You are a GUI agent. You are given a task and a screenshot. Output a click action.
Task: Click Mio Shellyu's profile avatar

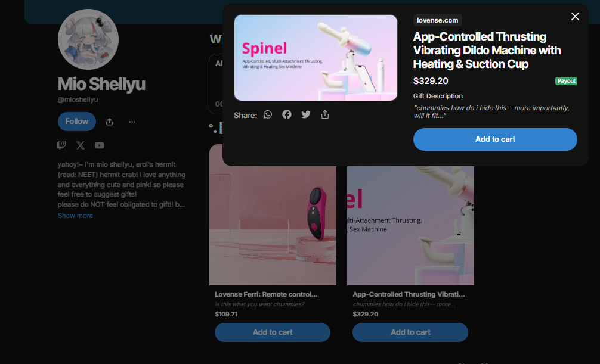click(88, 39)
